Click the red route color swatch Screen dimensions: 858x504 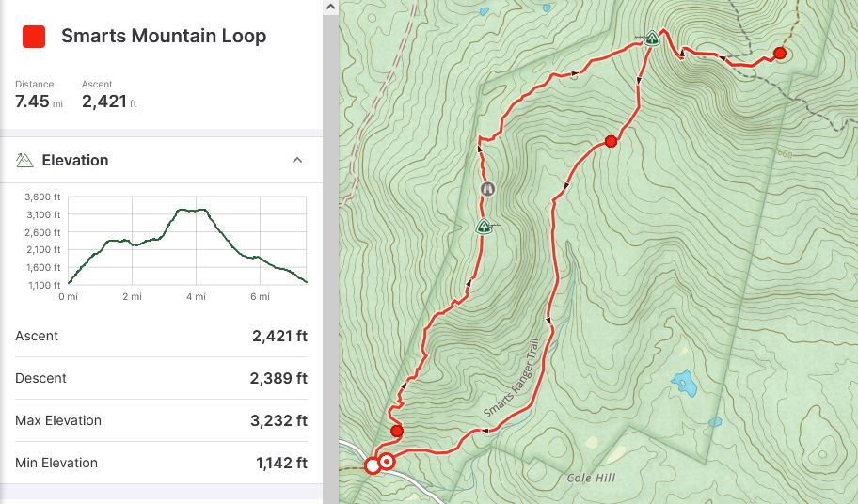click(x=33, y=37)
